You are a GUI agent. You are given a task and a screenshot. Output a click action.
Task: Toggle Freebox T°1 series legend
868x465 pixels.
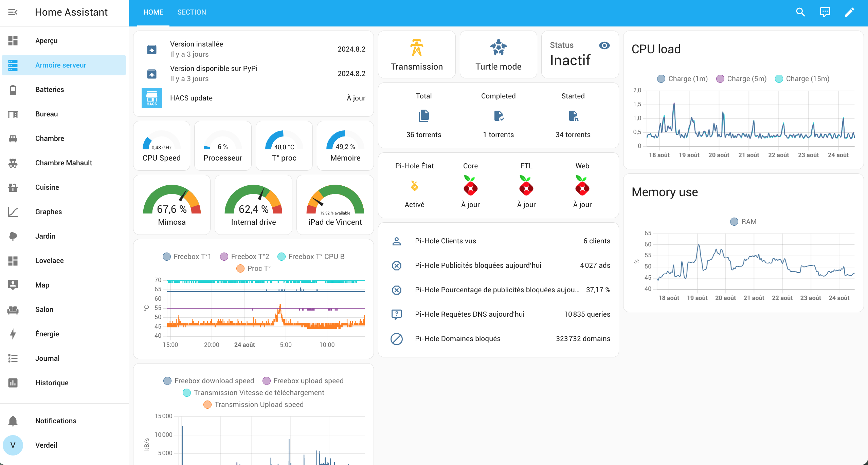[187, 257]
